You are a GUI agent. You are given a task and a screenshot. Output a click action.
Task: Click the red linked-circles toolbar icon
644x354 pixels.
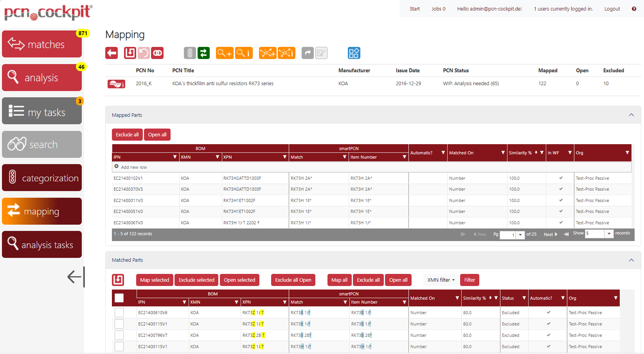[x=158, y=53]
